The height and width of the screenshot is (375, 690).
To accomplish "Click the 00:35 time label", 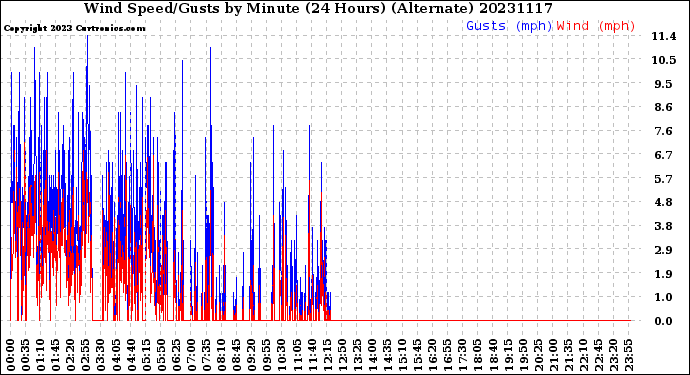I will (x=26, y=356).
